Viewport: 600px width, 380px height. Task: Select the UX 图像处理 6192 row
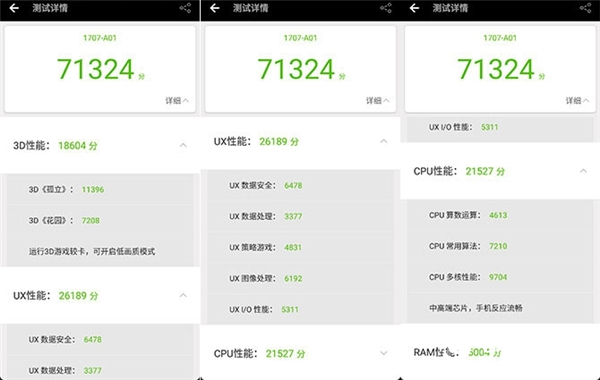300,278
